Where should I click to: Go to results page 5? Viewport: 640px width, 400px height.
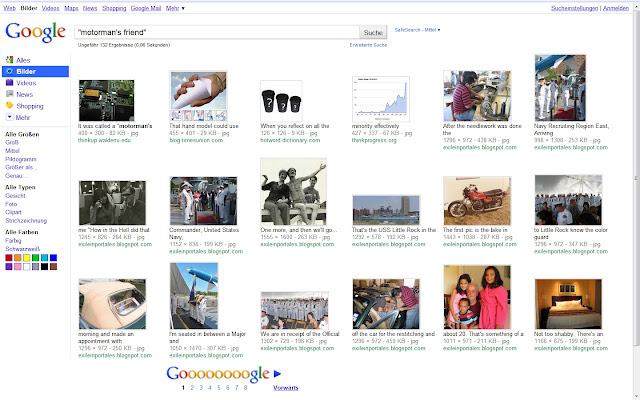point(218,388)
